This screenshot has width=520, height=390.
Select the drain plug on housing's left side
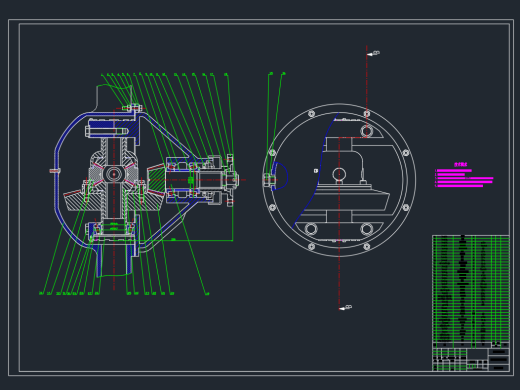coord(55,171)
